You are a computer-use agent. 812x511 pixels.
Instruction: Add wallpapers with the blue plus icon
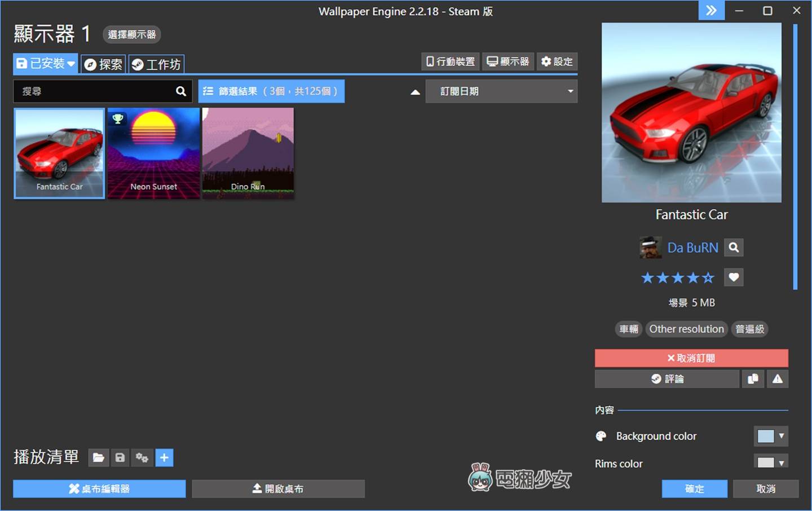tap(164, 457)
